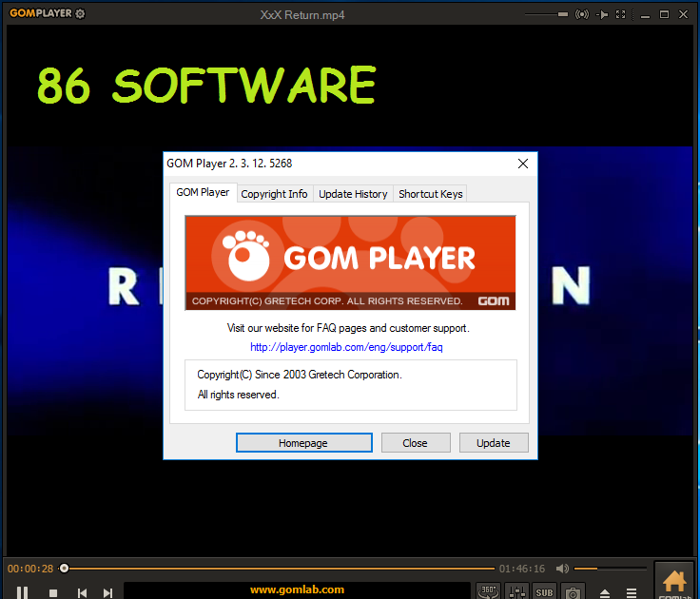The image size is (700, 599).
Task: Maximize the GOM Player window
Action: pos(664,14)
